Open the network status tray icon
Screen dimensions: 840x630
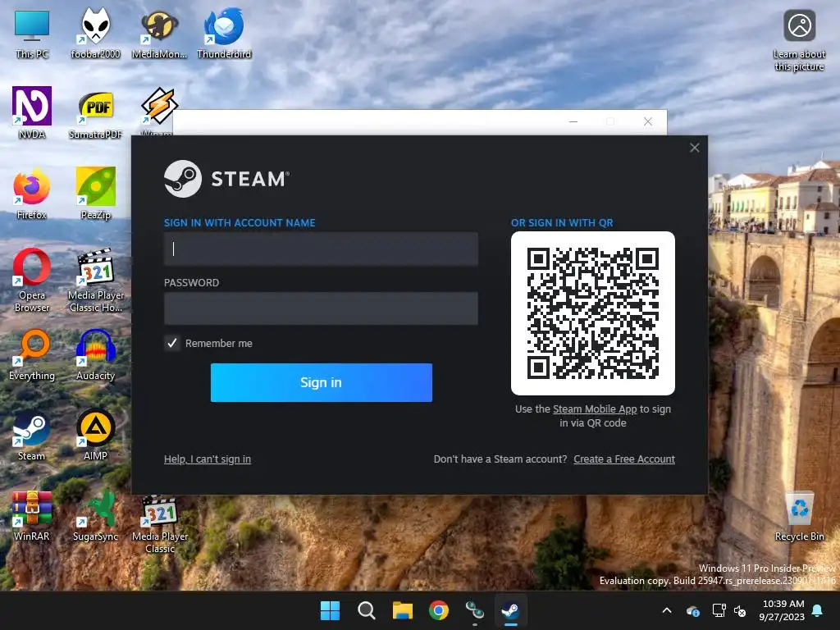719,610
